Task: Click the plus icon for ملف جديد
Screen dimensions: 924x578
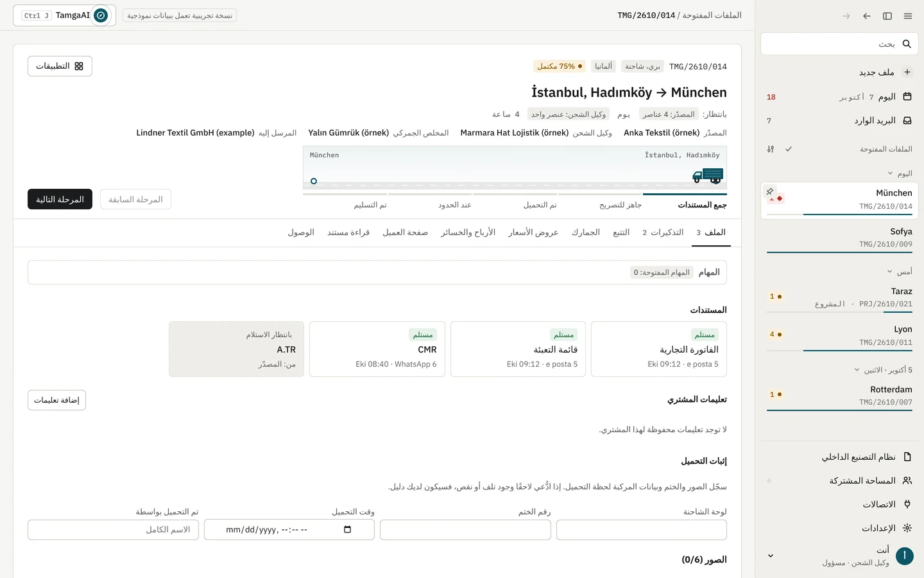Action: click(907, 72)
